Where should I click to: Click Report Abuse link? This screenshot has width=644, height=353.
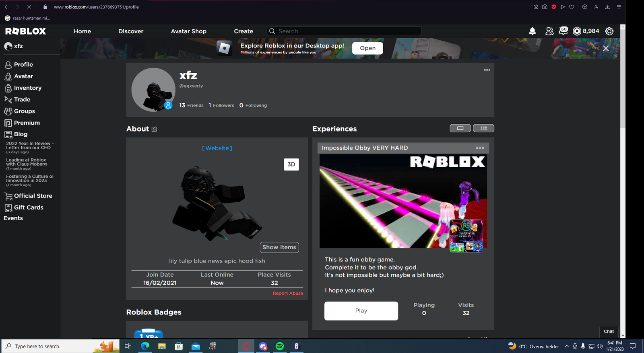pos(288,293)
